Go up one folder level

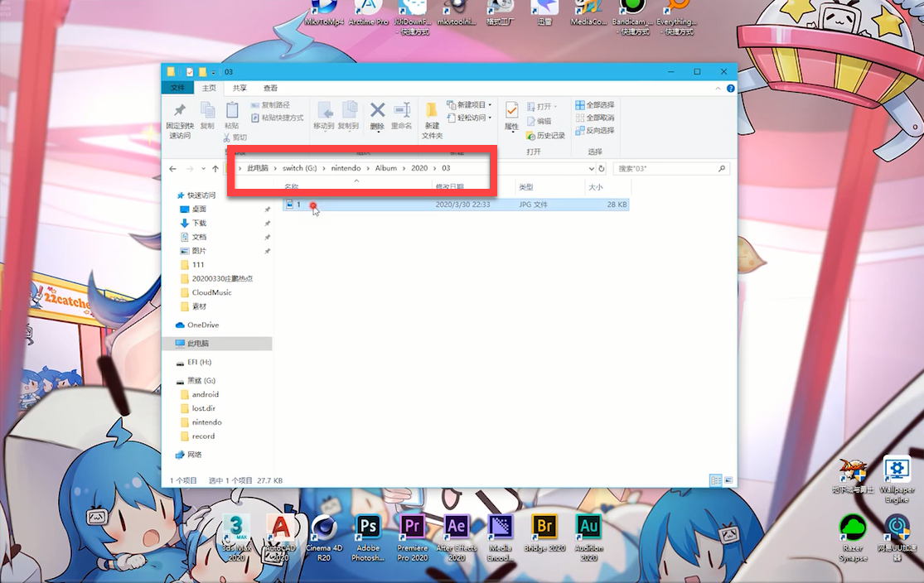pos(215,168)
